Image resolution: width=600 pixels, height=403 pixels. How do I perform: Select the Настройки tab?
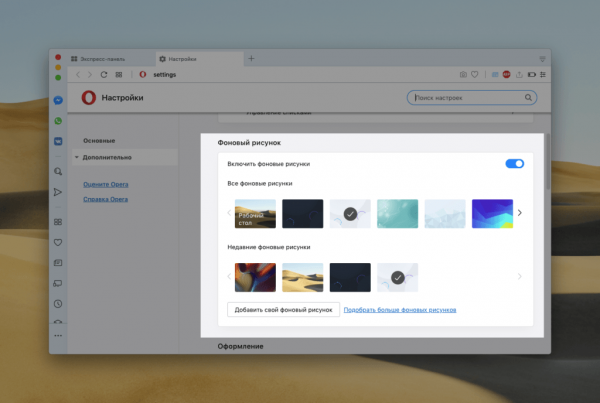[200, 59]
